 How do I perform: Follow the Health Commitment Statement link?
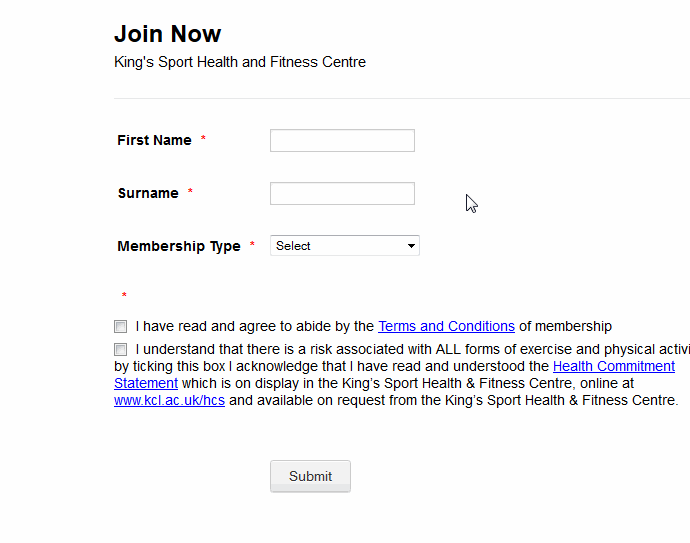coord(613,367)
